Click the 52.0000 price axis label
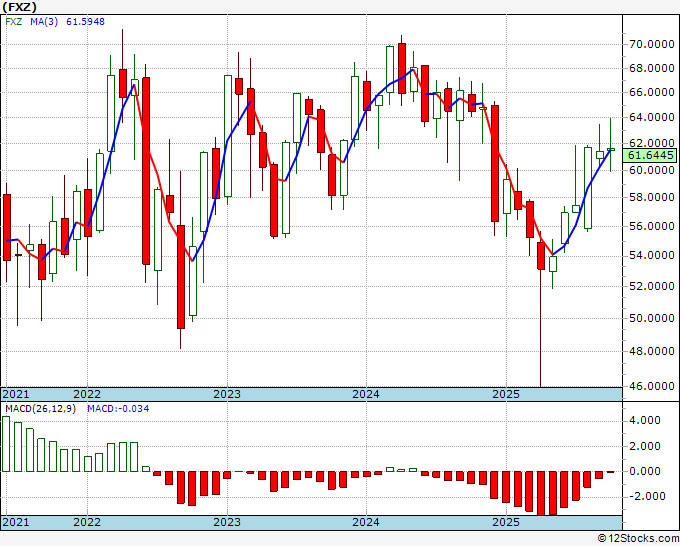 [x=651, y=286]
